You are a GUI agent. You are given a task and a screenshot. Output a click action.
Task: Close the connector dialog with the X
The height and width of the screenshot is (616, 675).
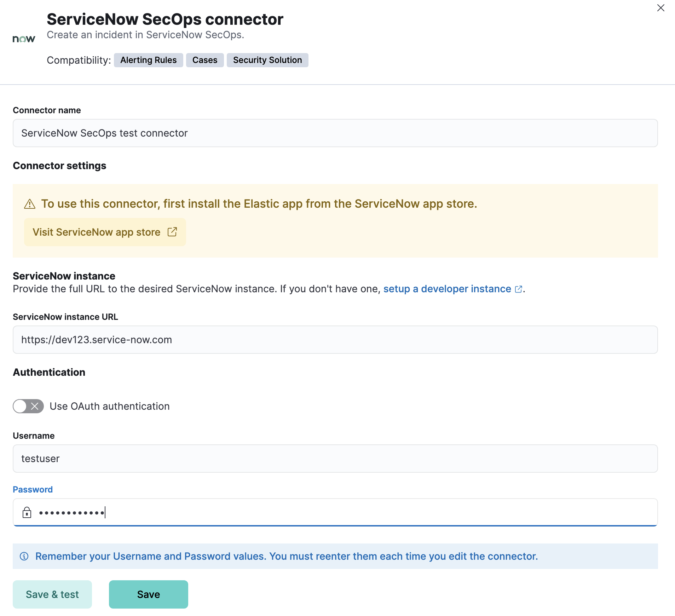(x=660, y=7)
